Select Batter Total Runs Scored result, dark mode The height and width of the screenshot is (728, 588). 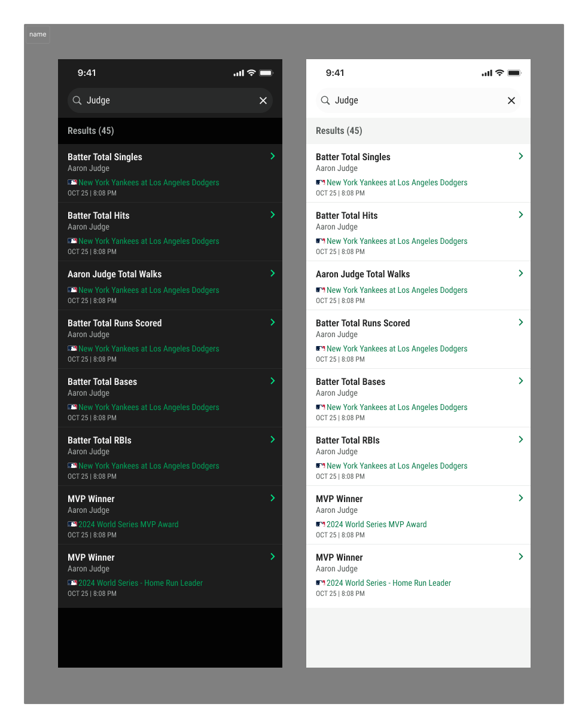[x=170, y=339]
